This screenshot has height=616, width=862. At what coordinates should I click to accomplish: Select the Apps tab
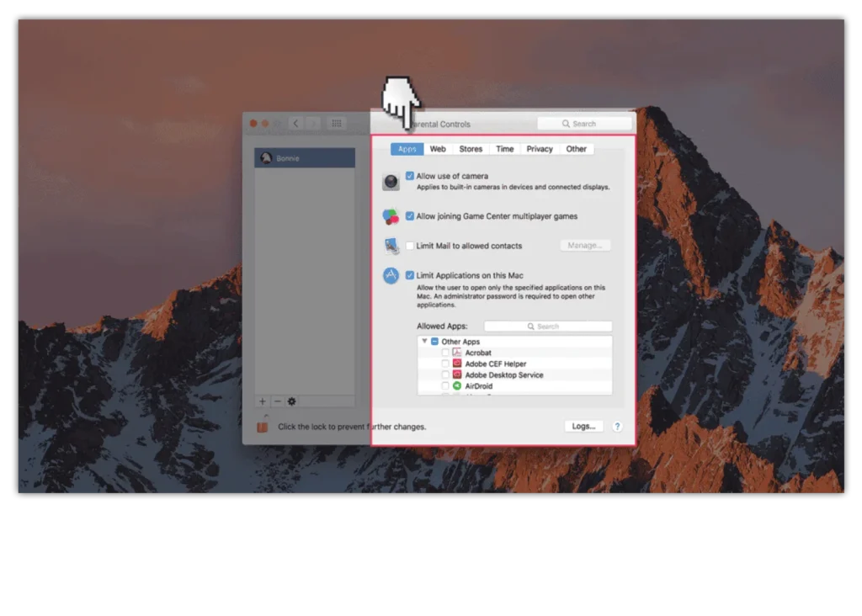(x=407, y=149)
